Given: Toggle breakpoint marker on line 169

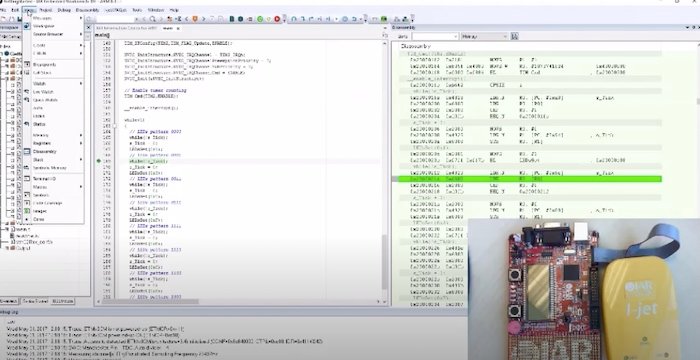Looking at the screenshot, I should (99, 161).
